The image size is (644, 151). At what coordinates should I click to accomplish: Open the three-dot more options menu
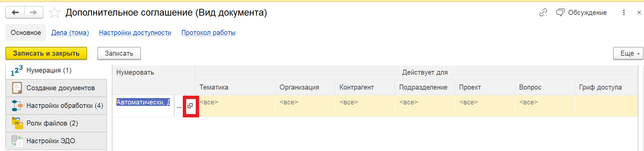(624, 13)
